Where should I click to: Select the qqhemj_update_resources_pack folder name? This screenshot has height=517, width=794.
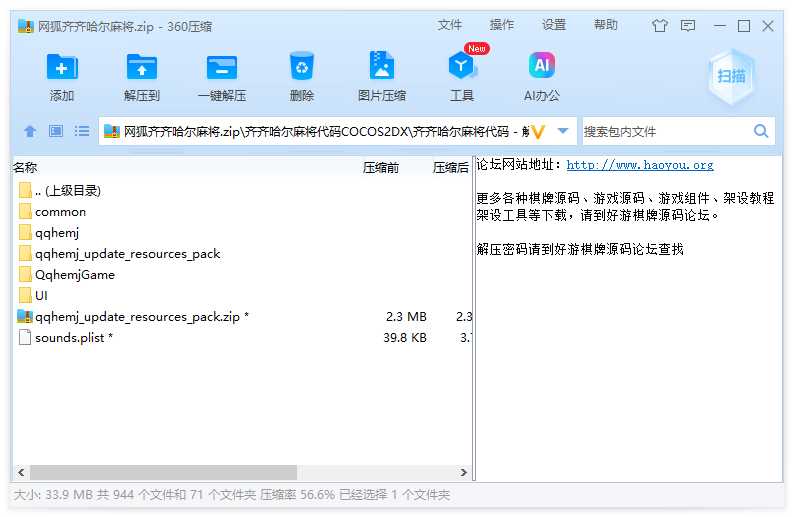tap(128, 254)
